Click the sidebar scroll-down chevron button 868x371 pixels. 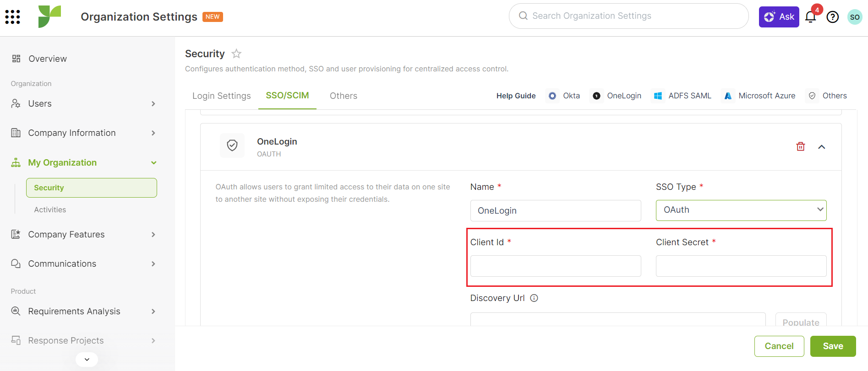pyautogui.click(x=87, y=360)
